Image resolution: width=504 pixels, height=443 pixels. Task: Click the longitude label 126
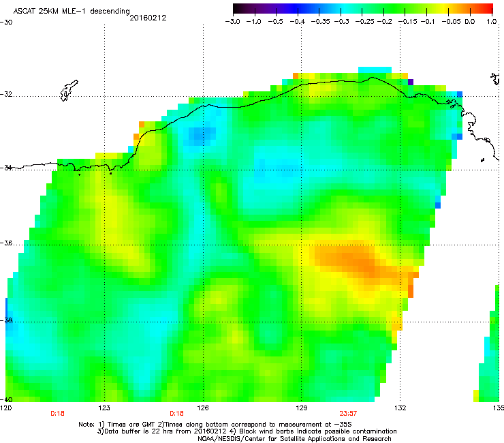[x=203, y=408]
